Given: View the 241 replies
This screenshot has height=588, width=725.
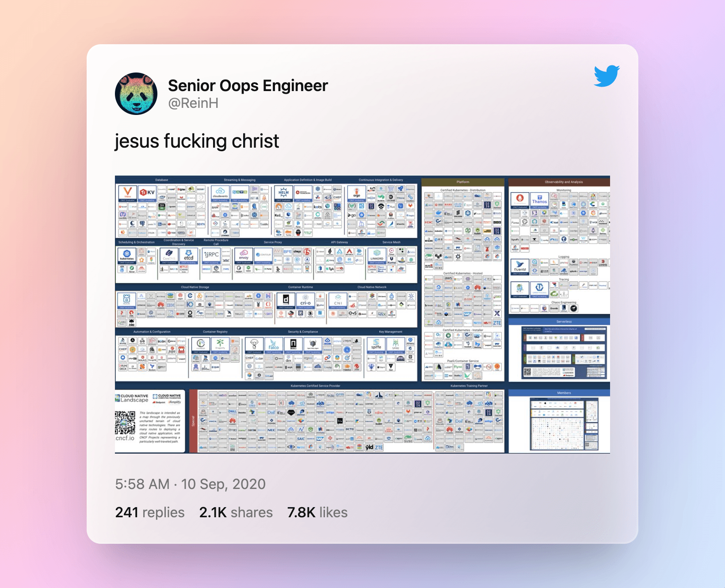Looking at the screenshot, I should pos(150,512).
